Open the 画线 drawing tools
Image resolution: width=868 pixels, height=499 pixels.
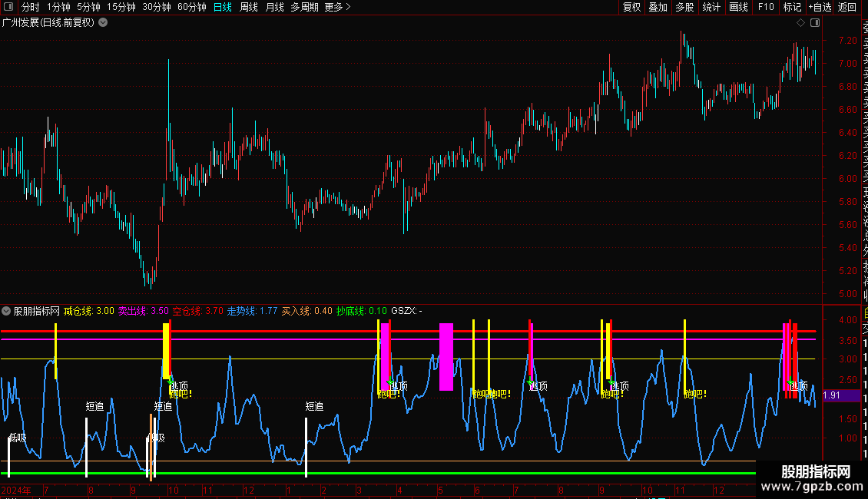pos(738,7)
